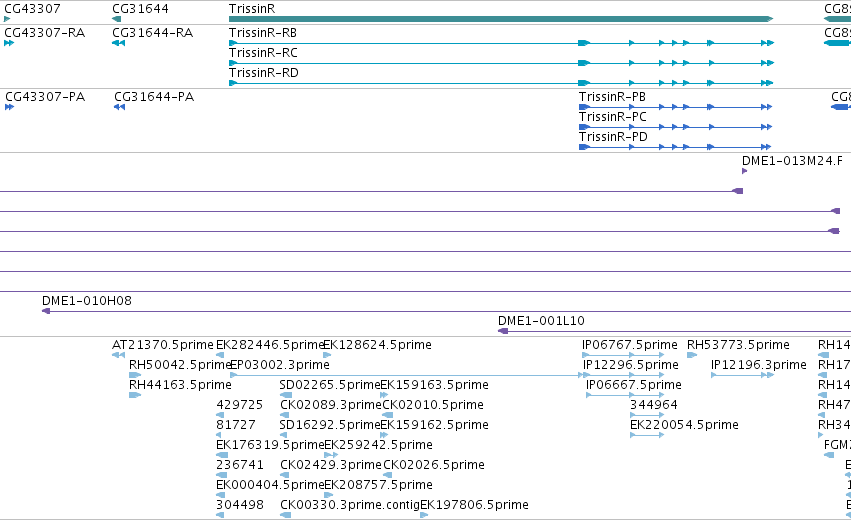Click the DME1-010H08 BAC clone label

87,301
